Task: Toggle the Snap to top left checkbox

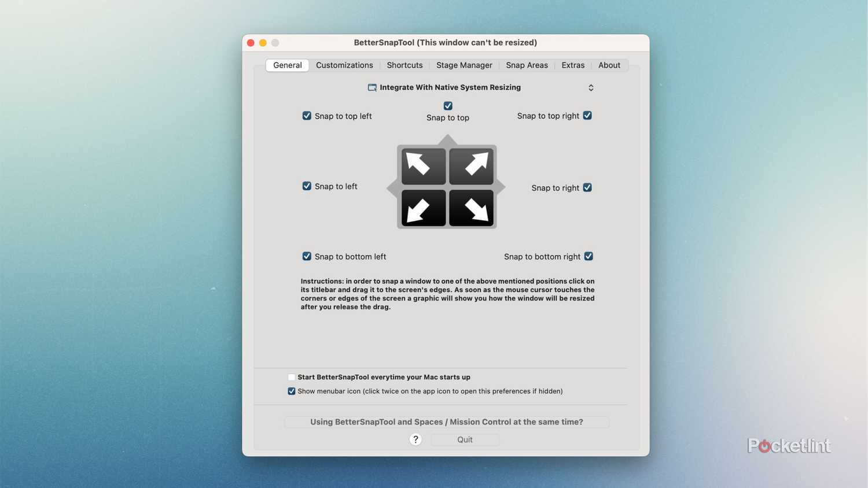Action: pyautogui.click(x=307, y=116)
